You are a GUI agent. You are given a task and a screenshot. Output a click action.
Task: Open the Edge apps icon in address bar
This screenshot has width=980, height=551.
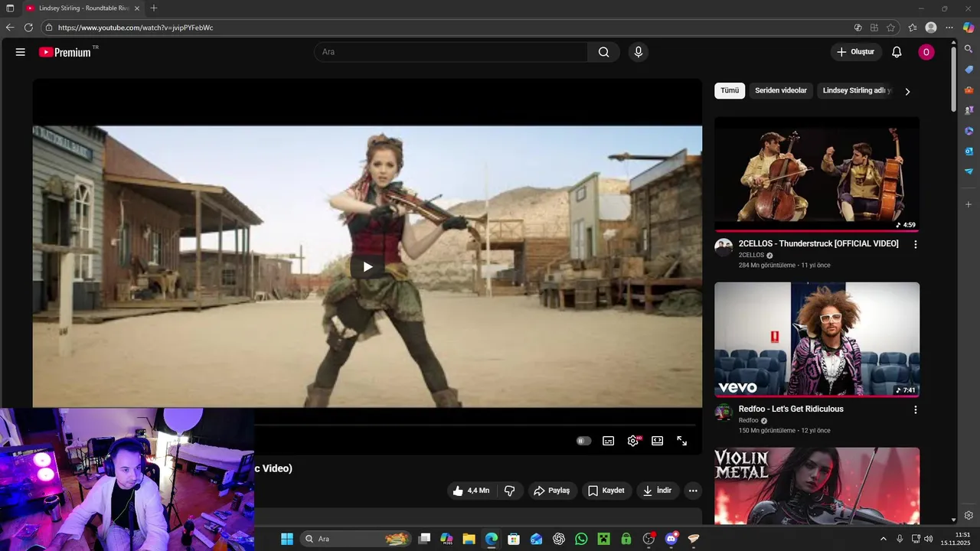tap(874, 28)
